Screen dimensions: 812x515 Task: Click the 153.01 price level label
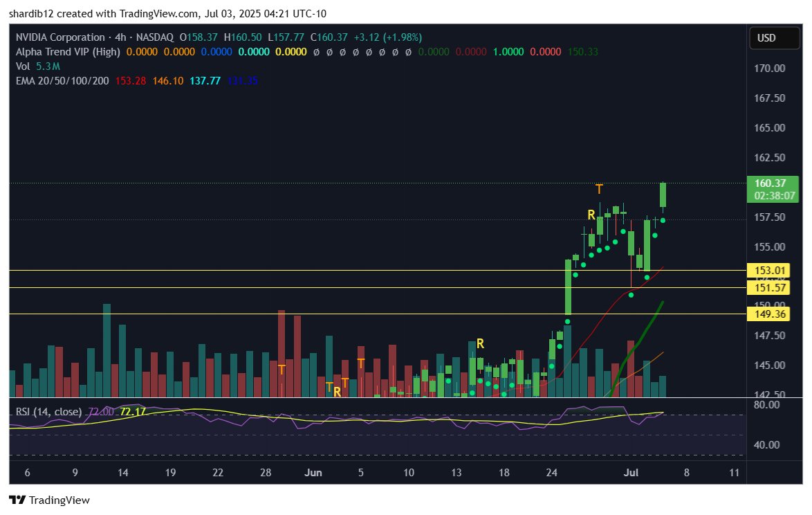pyautogui.click(x=769, y=271)
